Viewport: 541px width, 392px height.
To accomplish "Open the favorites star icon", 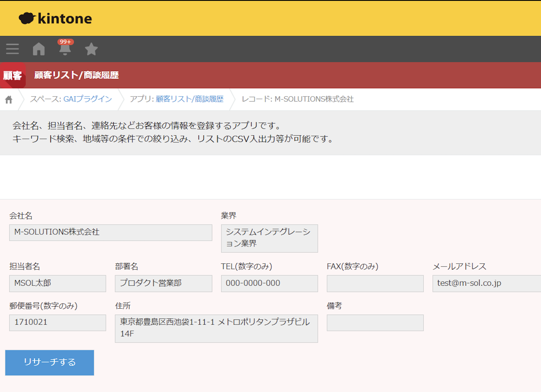I will (91, 49).
